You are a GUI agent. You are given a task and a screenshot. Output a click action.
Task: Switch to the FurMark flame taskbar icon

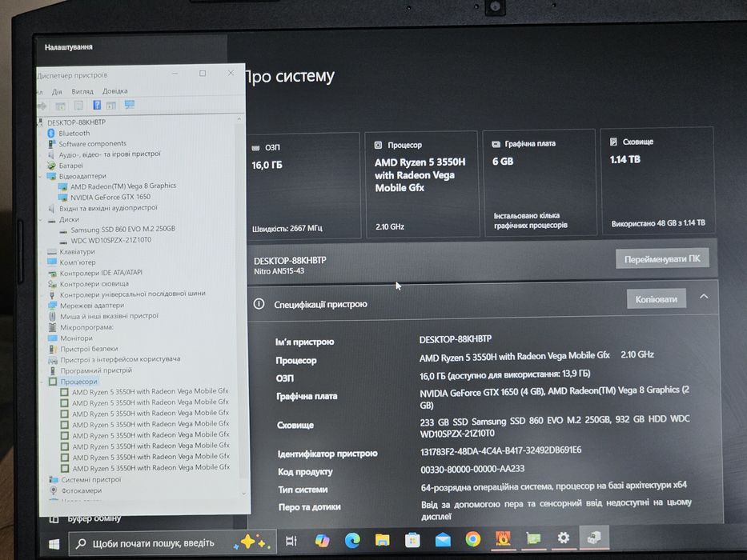pyautogui.click(x=503, y=538)
